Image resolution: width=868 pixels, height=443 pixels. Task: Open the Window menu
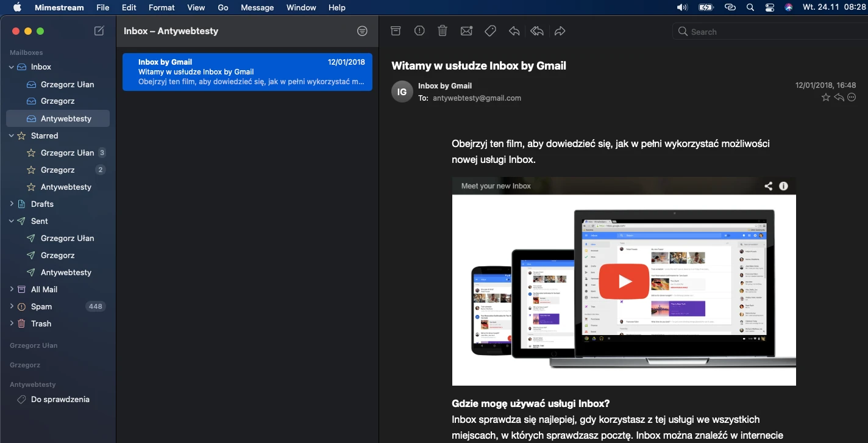pyautogui.click(x=301, y=7)
